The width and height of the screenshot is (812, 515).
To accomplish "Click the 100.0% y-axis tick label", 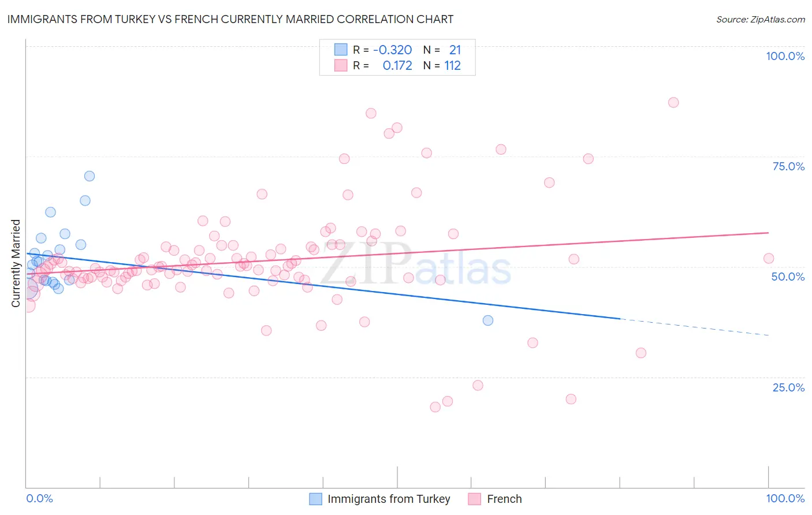I will pos(785,56).
